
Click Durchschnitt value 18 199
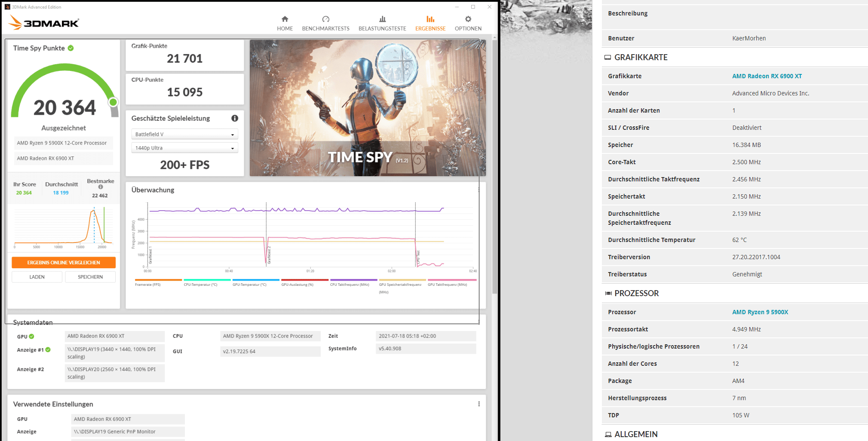(x=61, y=193)
